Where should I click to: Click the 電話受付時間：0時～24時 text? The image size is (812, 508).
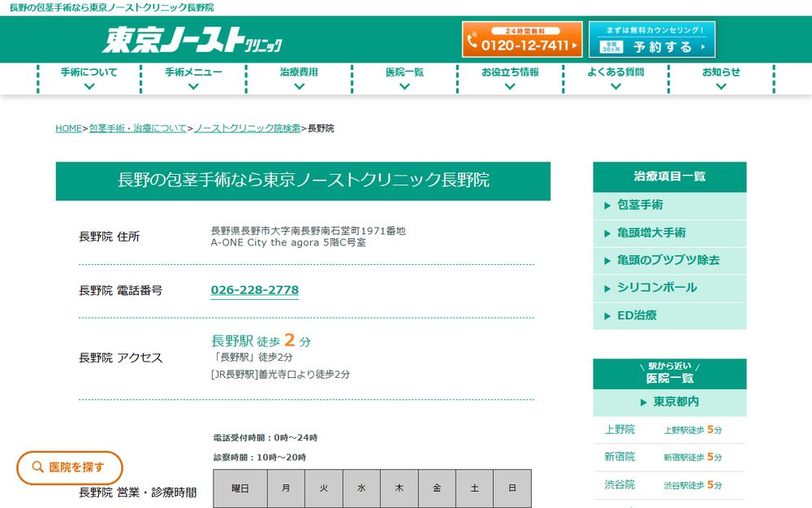(x=266, y=438)
